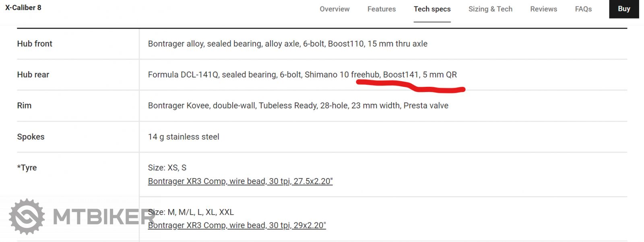Go to Sizing & Tech tab
Viewport: 644px width, 242px height.
(x=490, y=9)
